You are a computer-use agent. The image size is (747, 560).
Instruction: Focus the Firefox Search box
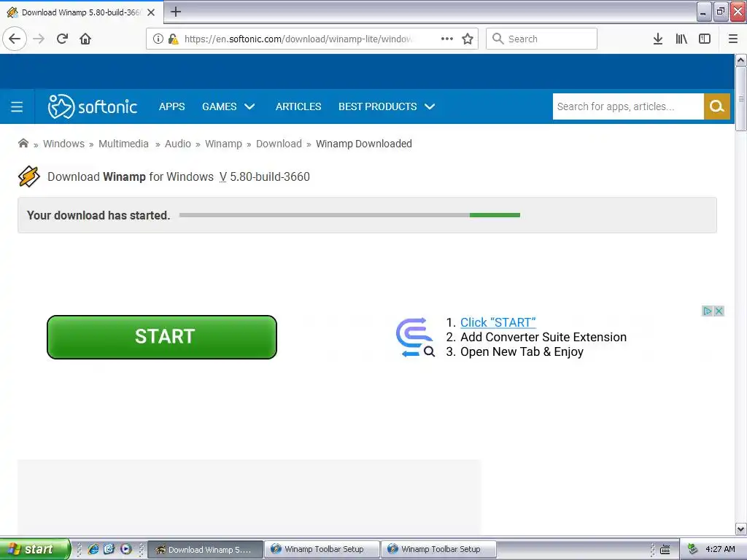(x=541, y=39)
